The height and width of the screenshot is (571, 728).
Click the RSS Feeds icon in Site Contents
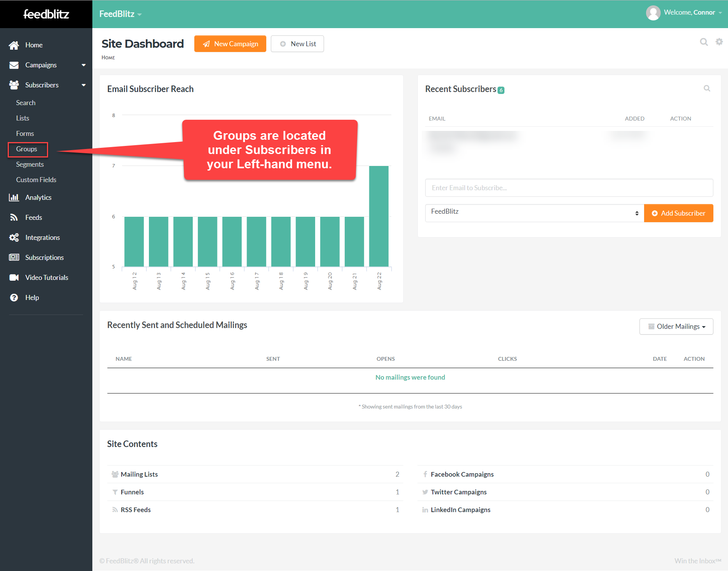point(115,510)
